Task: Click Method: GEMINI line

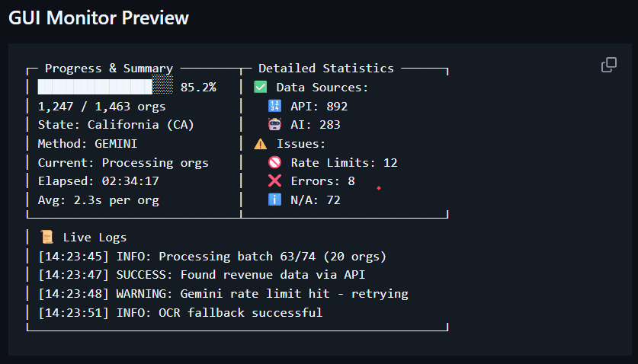Action: (x=88, y=144)
